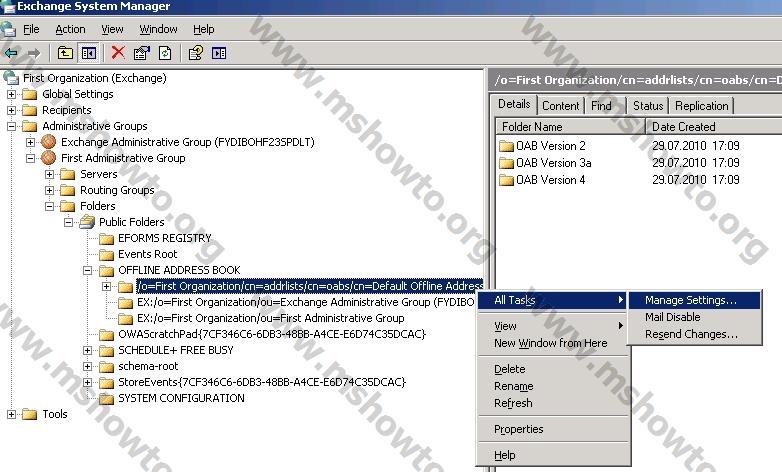This screenshot has width=782, height=472.
Task: Click the Exchange Administrative Group globe icon
Action: pos(49,142)
